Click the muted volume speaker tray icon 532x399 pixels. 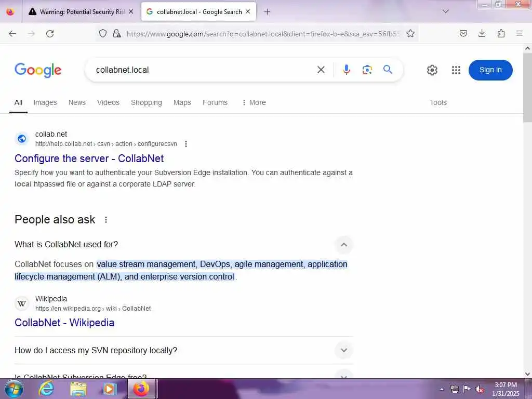[480, 389]
